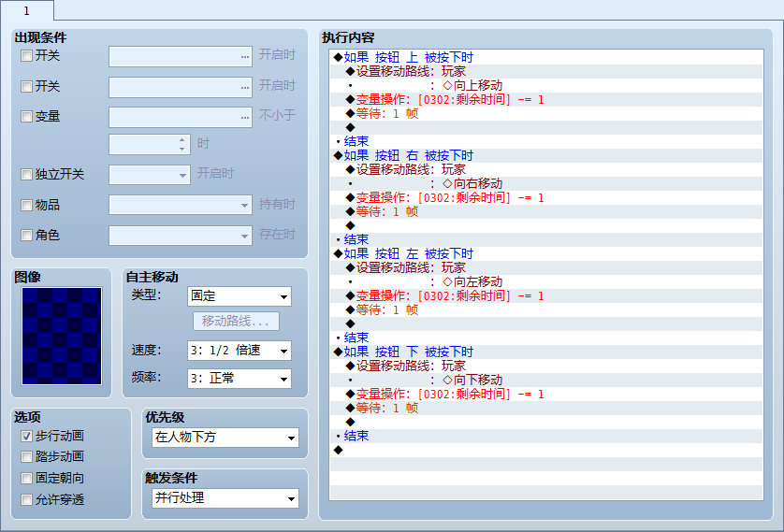Select 变量操作 line in the 按钮 左 block
Image resolution: width=784 pixels, height=532 pixels.
click(x=546, y=295)
